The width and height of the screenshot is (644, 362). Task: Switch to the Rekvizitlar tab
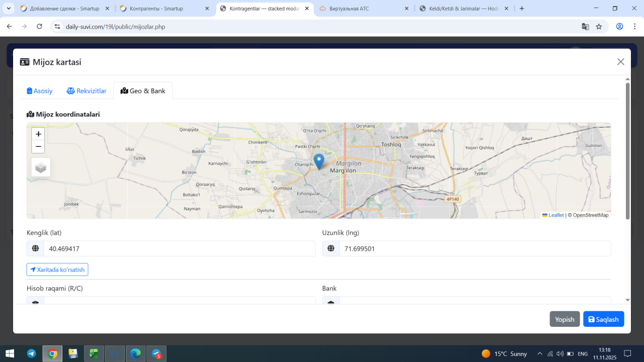[87, 91]
